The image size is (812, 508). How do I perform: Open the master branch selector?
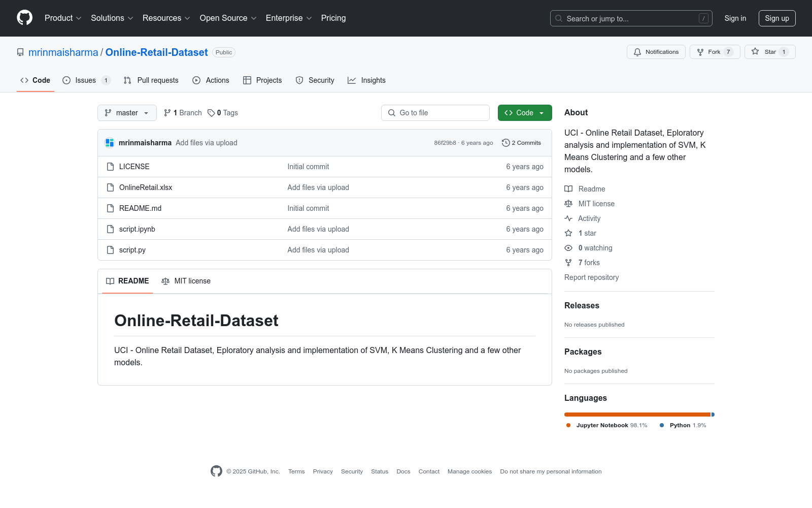point(127,113)
